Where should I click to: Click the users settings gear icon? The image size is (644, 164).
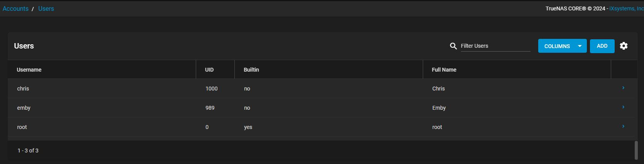624,46
